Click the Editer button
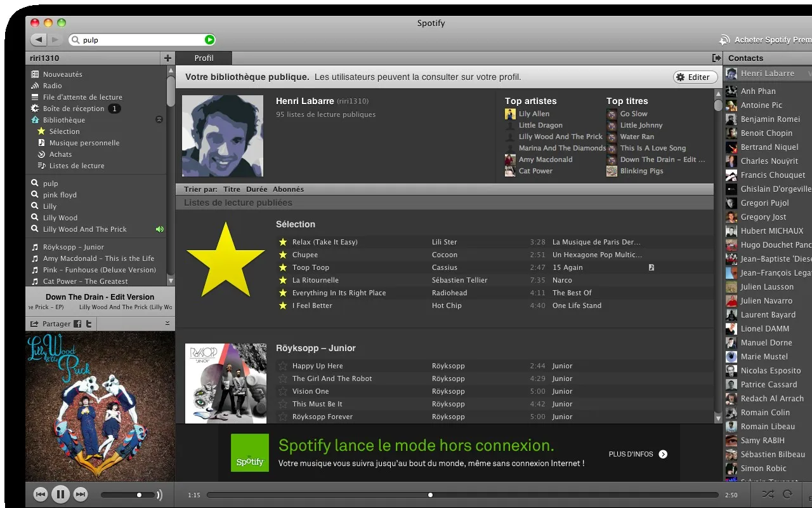Image resolution: width=812 pixels, height=508 pixels. click(695, 77)
